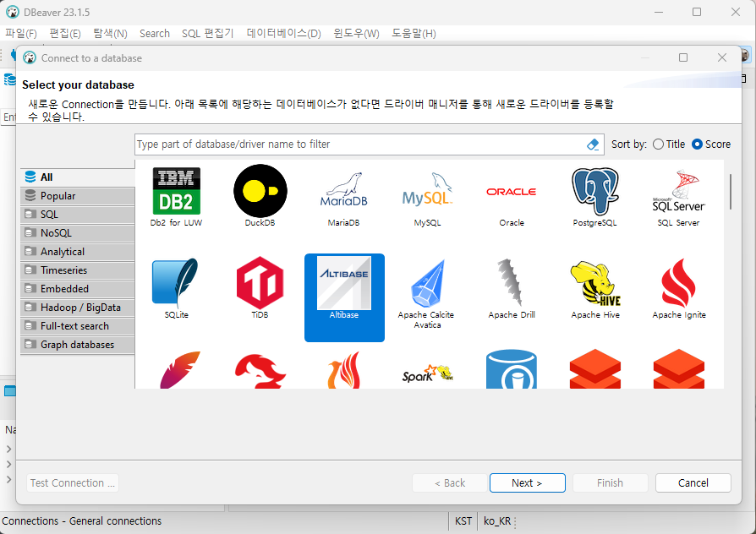Click the Next > button
The height and width of the screenshot is (534, 756).
526,483
